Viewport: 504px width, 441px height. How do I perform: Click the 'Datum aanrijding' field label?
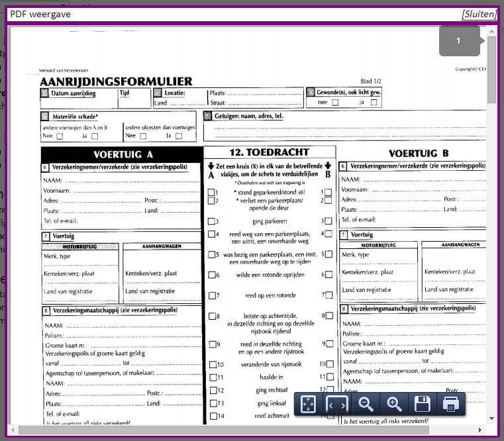click(74, 93)
